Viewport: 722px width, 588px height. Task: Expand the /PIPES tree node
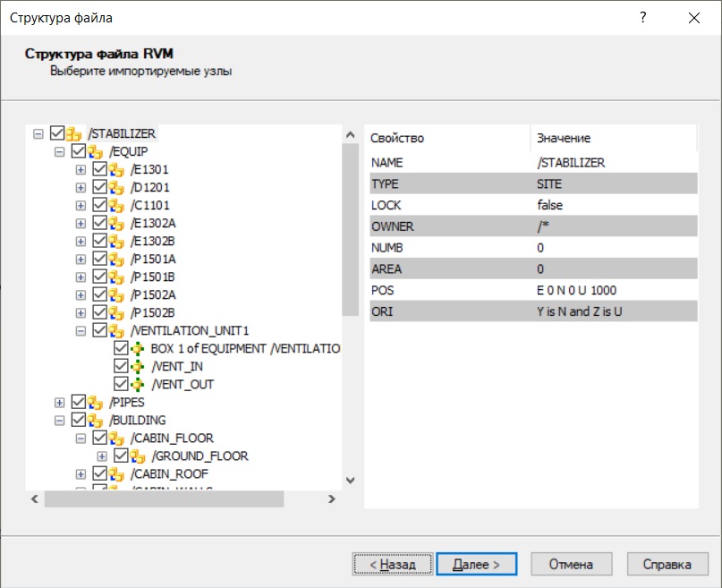[x=59, y=403]
